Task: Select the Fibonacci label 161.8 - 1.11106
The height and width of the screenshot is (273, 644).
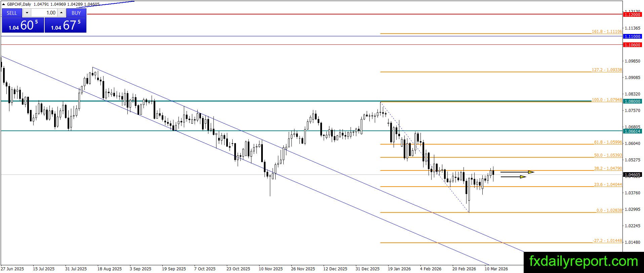Action: coord(607,31)
